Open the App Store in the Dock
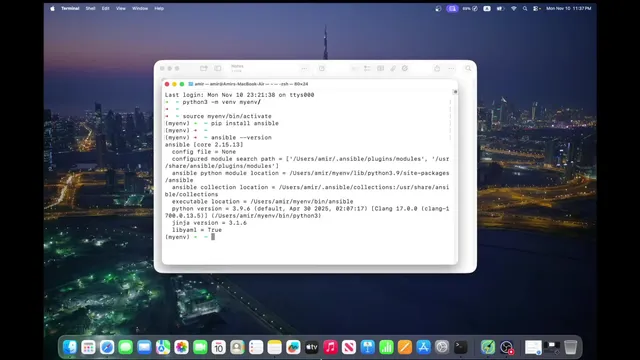 424,347
